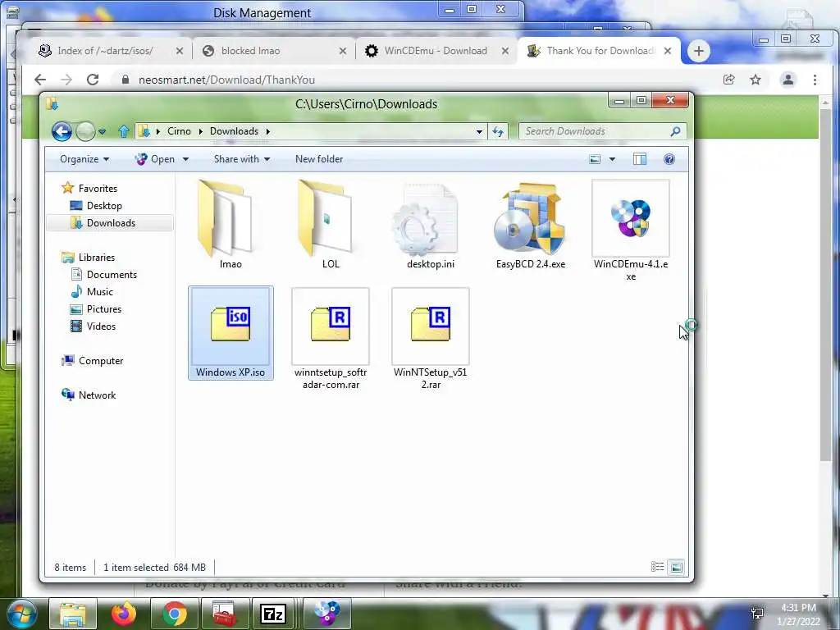Click Chrome address bar URL
This screenshot has height=630, width=840.
[226, 80]
